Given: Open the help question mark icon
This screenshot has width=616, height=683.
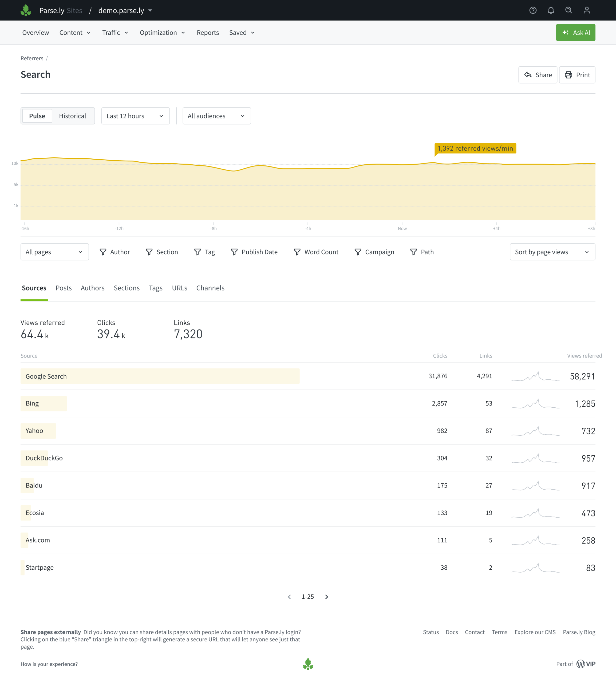Looking at the screenshot, I should coord(533,10).
